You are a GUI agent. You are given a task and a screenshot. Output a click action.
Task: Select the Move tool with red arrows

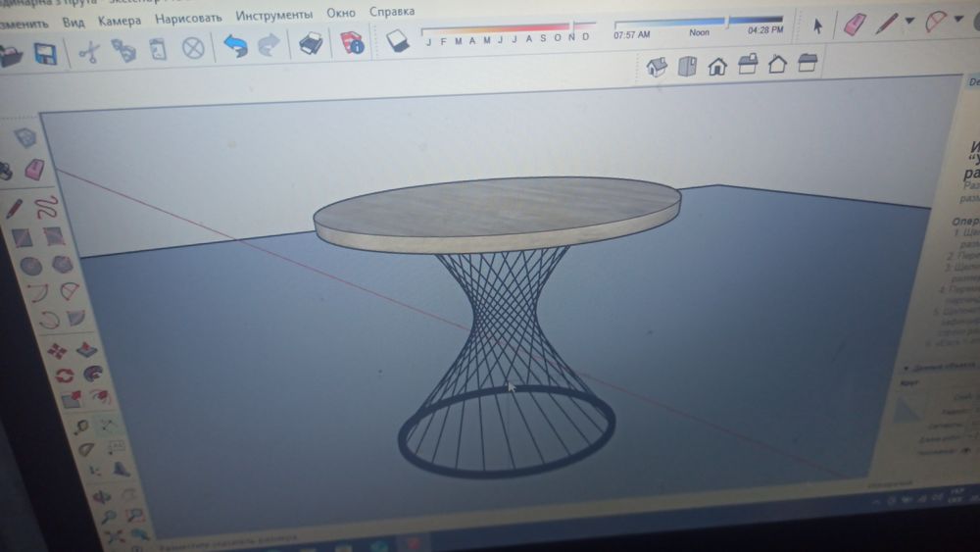(57, 351)
